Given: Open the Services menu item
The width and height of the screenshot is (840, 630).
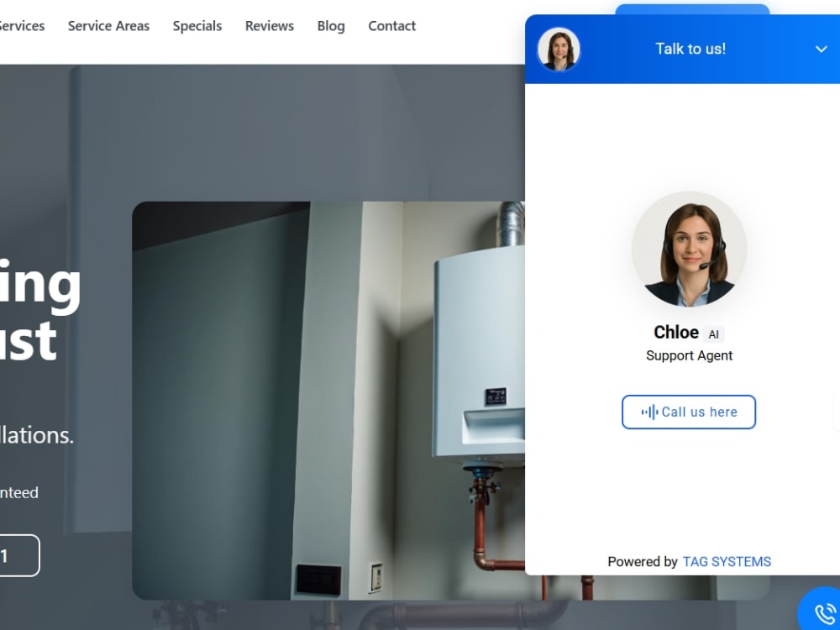Looking at the screenshot, I should [x=22, y=26].
